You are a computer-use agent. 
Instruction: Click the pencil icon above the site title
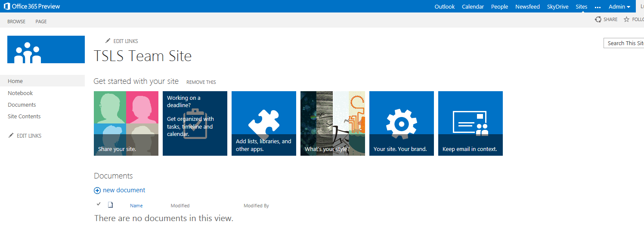[108, 41]
